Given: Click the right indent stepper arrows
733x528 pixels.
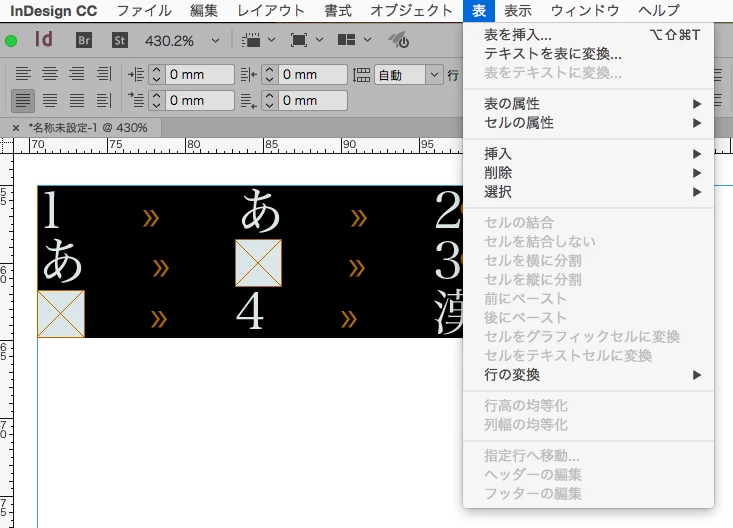Looking at the screenshot, I should click(x=269, y=74).
